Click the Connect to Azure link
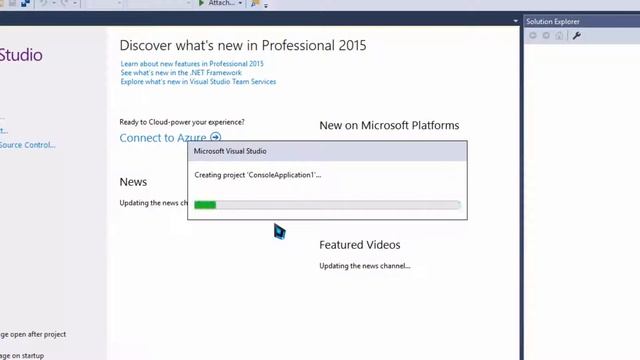Viewport: 640px width, 360px height. (163, 138)
